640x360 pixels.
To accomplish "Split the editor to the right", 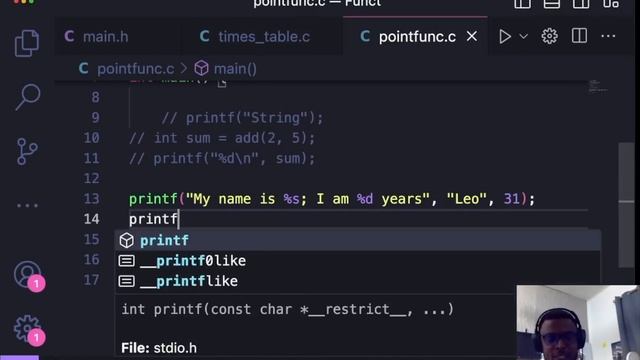I will click(579, 36).
